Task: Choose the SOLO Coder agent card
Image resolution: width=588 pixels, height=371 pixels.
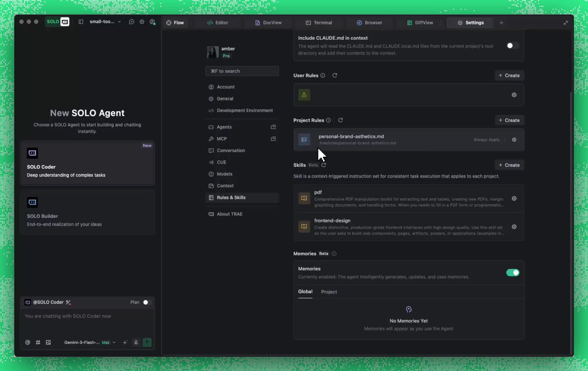Action: pyautogui.click(x=87, y=163)
